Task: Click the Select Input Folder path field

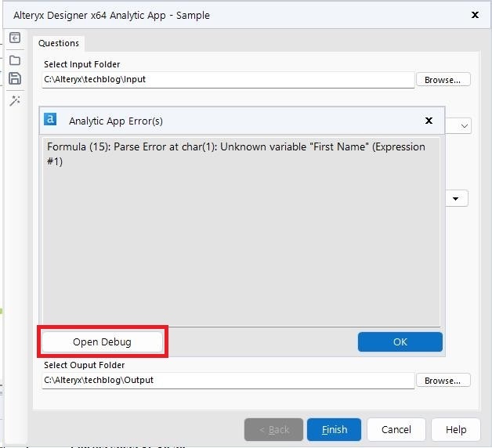Action: click(227, 80)
